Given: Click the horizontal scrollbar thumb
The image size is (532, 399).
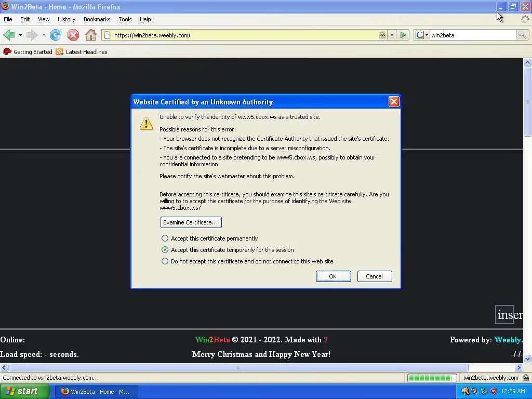Looking at the screenshot, I should [x=238, y=367].
